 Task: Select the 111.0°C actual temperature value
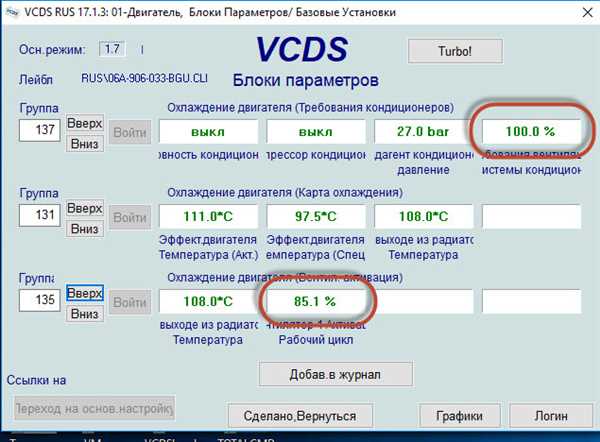209,216
